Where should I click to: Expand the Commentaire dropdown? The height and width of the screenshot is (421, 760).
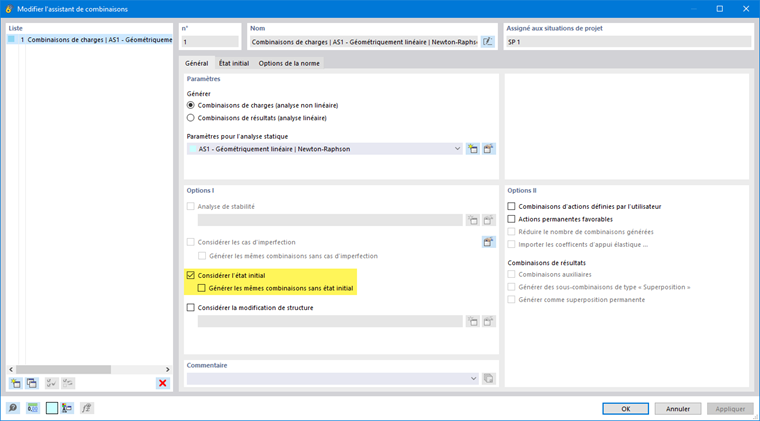pyautogui.click(x=474, y=378)
